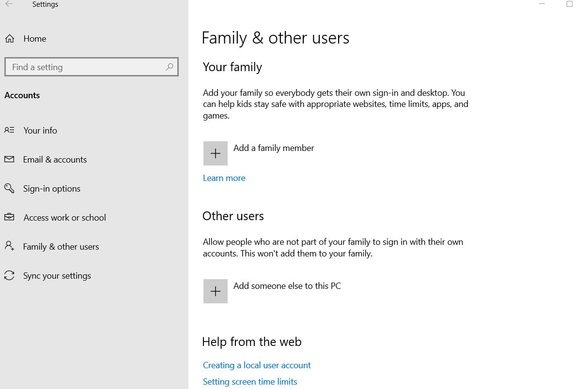Click Add a family member label
Image resolution: width=588 pixels, height=389 pixels.
[274, 148]
